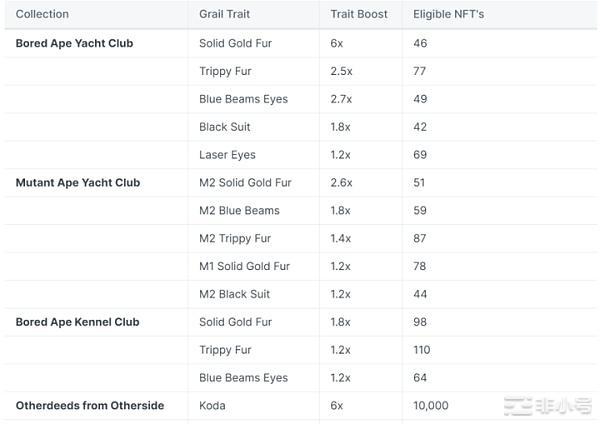Click the M2 Trippy Fur trait

tap(237, 239)
